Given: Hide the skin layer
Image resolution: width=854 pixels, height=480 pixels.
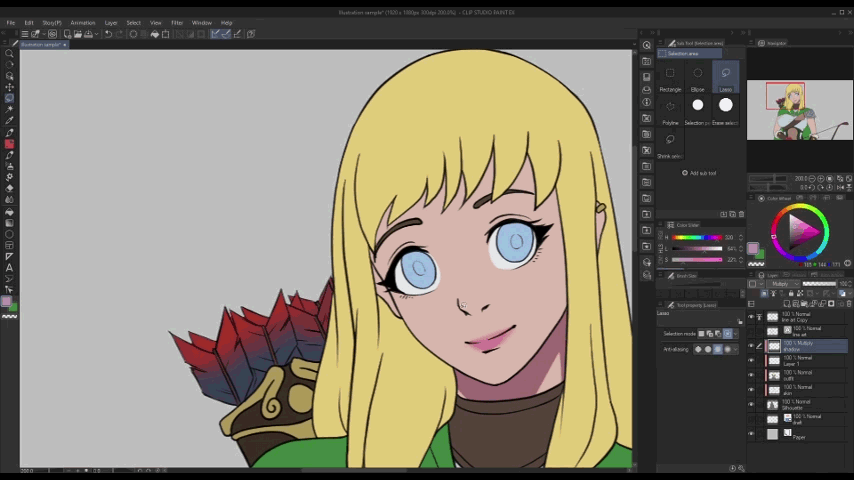Looking at the screenshot, I should point(751,390).
